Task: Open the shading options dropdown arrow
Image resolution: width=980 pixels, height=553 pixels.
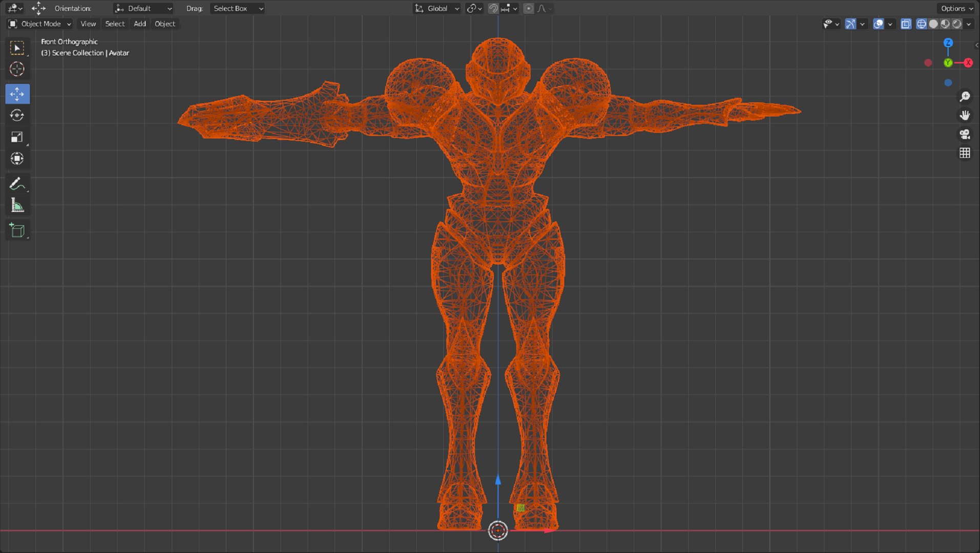Action: coord(969,24)
